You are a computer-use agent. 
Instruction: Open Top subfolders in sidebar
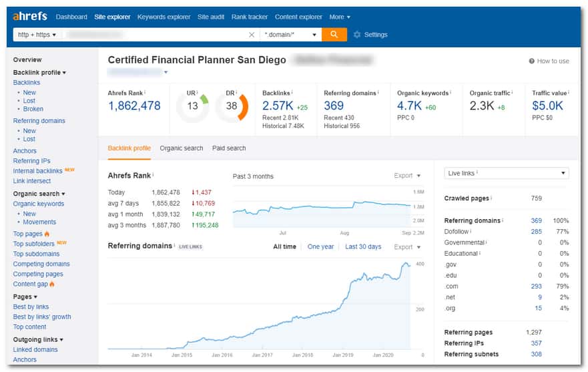point(34,244)
